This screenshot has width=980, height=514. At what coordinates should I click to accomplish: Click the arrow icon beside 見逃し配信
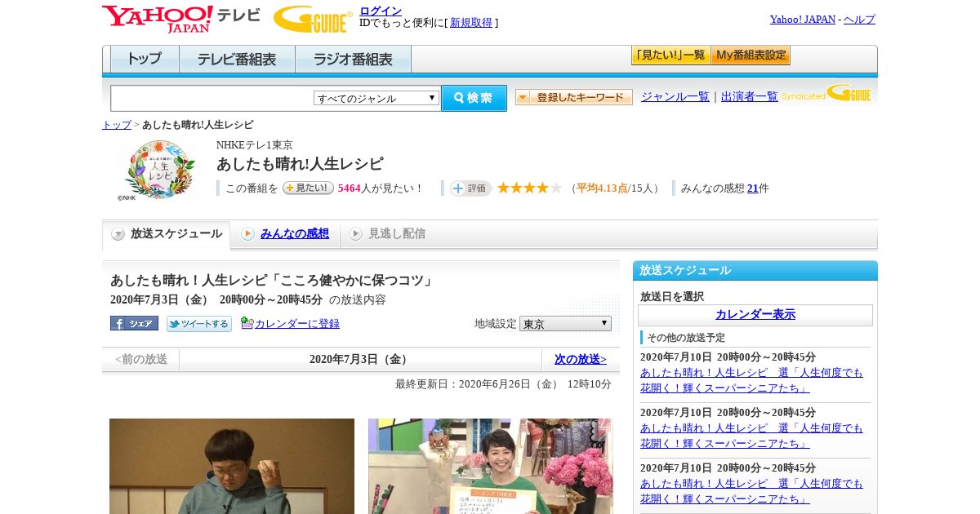click(x=355, y=234)
